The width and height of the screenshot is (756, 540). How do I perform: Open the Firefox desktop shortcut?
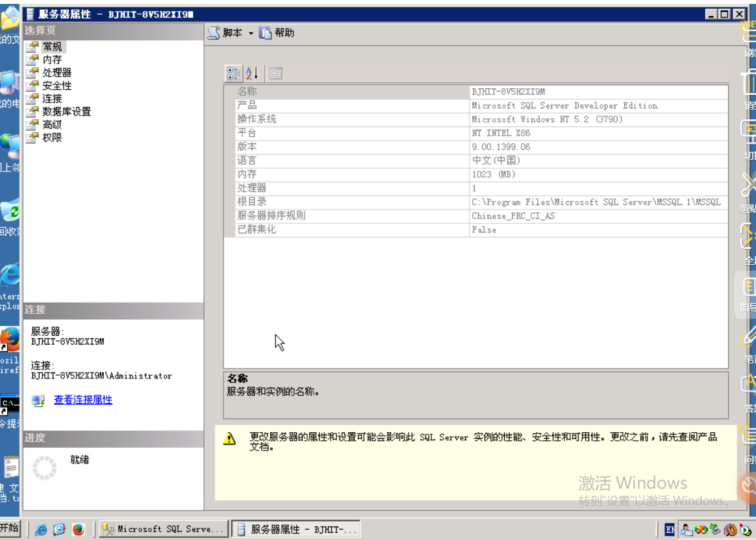click(10, 339)
